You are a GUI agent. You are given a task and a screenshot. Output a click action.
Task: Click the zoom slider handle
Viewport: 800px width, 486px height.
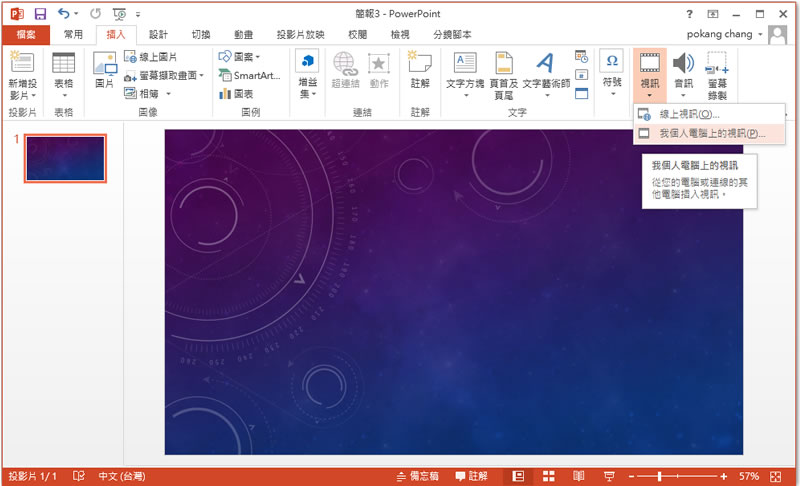point(660,476)
